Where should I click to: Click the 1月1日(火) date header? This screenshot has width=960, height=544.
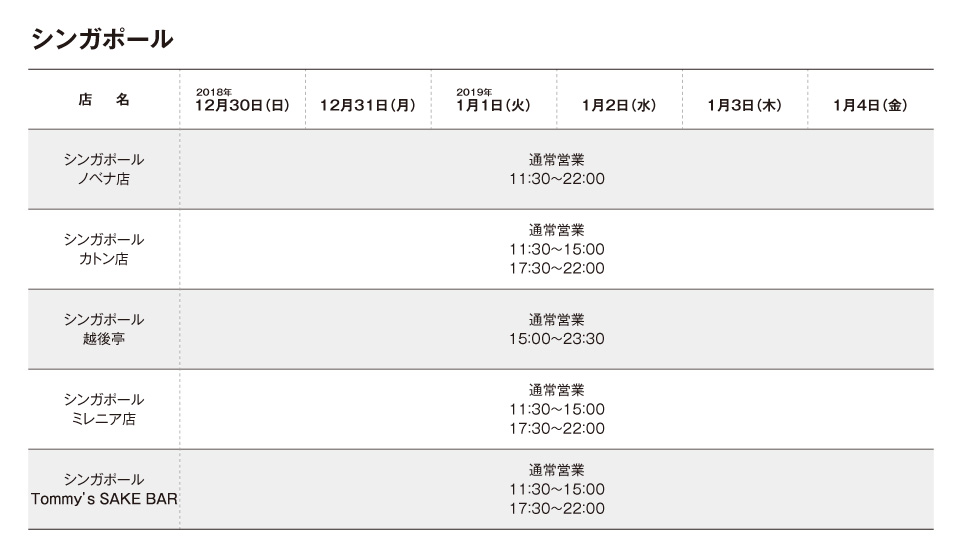click(493, 105)
